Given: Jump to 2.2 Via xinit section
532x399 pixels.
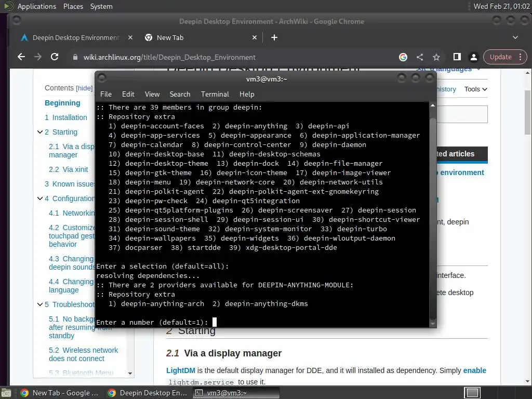Looking at the screenshot, I should [x=68, y=169].
